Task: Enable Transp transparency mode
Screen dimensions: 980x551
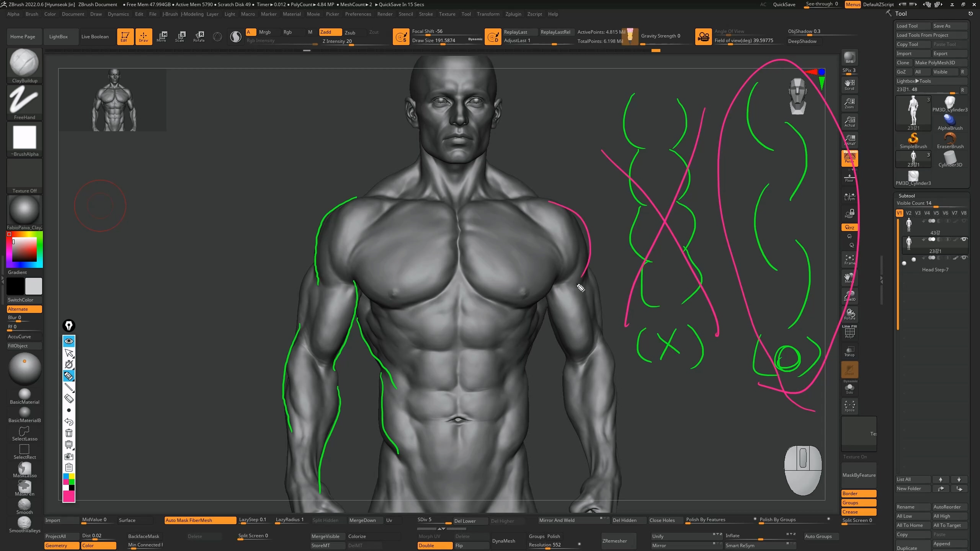Action: [x=849, y=351]
